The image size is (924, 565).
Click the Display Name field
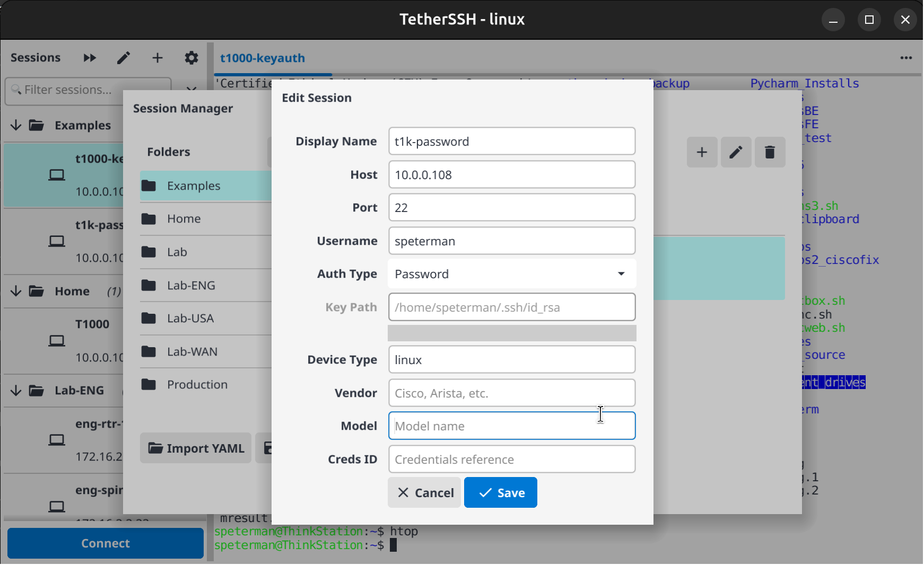pos(512,141)
